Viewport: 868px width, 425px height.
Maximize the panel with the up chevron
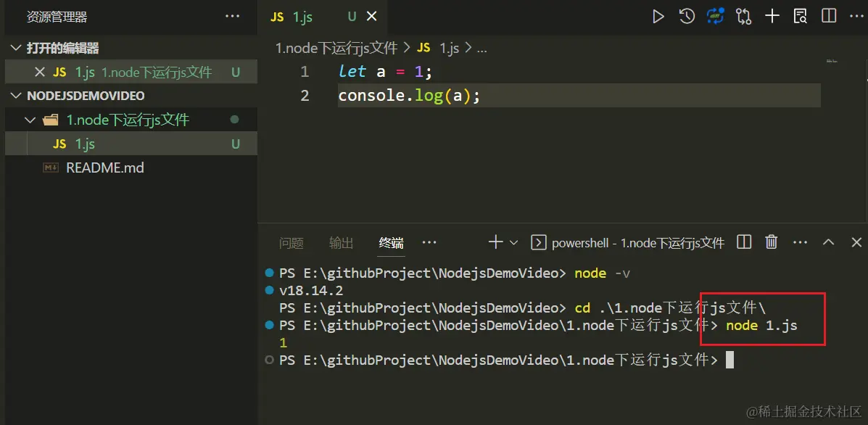tap(828, 242)
